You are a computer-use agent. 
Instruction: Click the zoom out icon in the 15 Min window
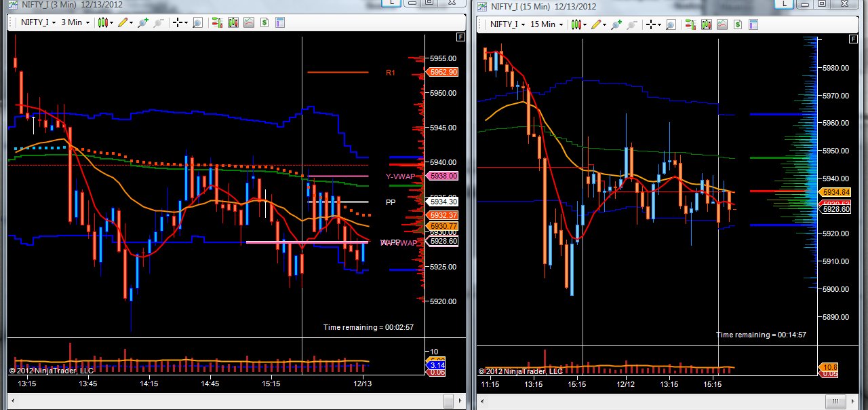coord(631,24)
